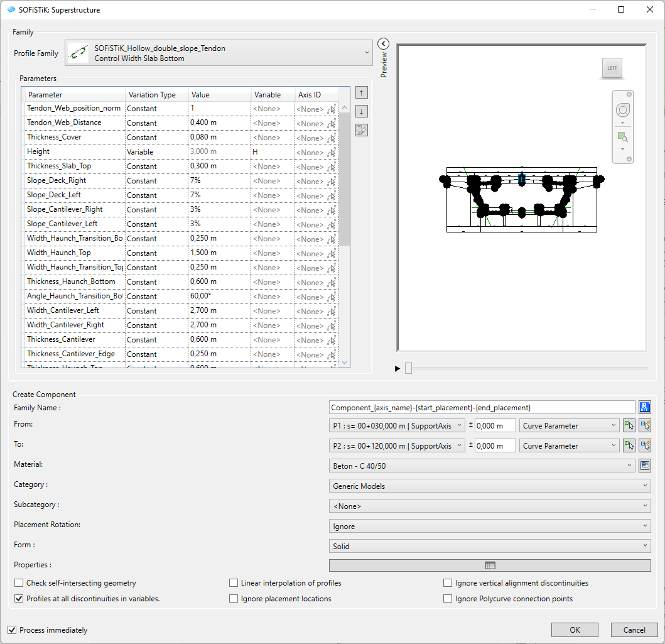Pick To point icon at row end
Screen dimensions: 665x644
[645, 445]
